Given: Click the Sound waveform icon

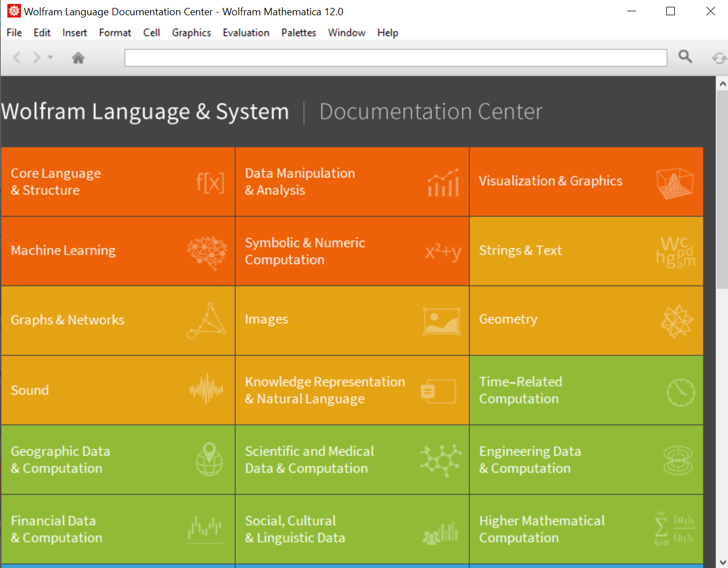Looking at the screenshot, I should [206, 389].
